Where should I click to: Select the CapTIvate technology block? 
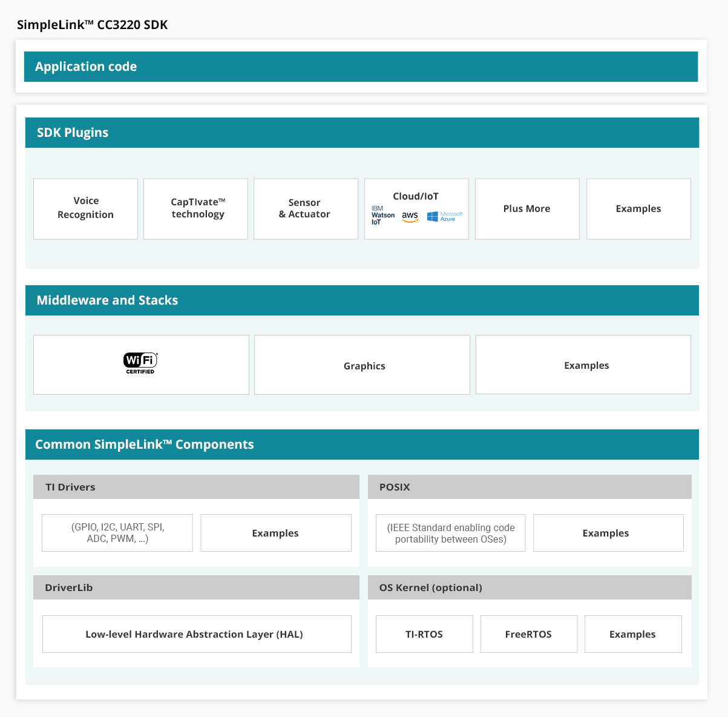coord(195,208)
